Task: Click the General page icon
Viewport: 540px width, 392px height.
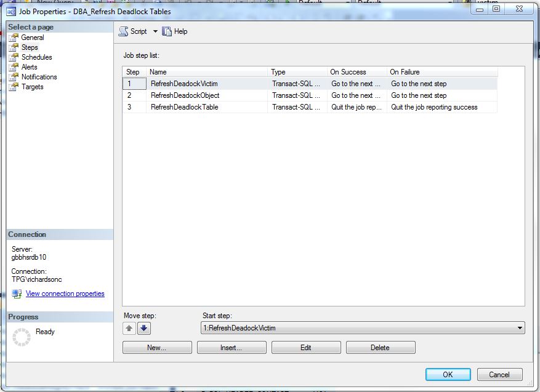Action: tap(14, 38)
